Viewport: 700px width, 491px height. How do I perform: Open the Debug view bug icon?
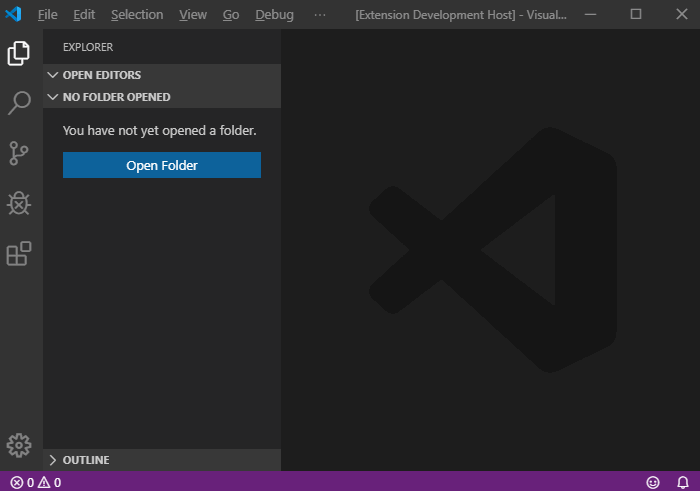[x=19, y=204]
